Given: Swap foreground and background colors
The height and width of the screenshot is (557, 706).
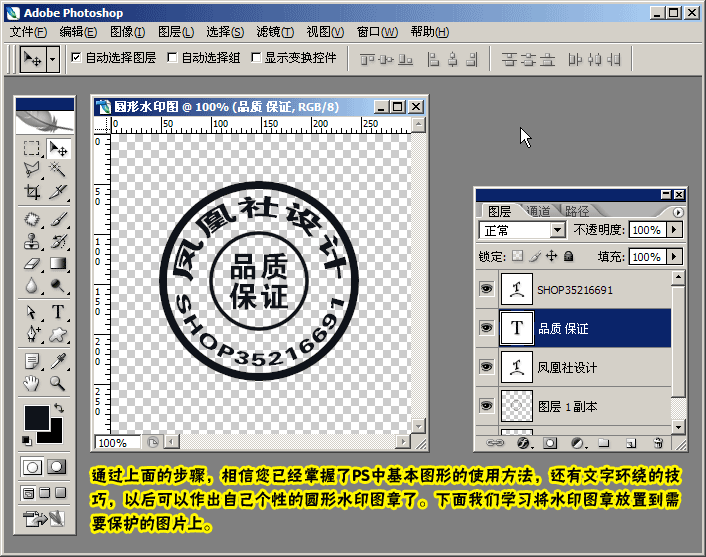Looking at the screenshot, I should pyautogui.click(x=59, y=408).
